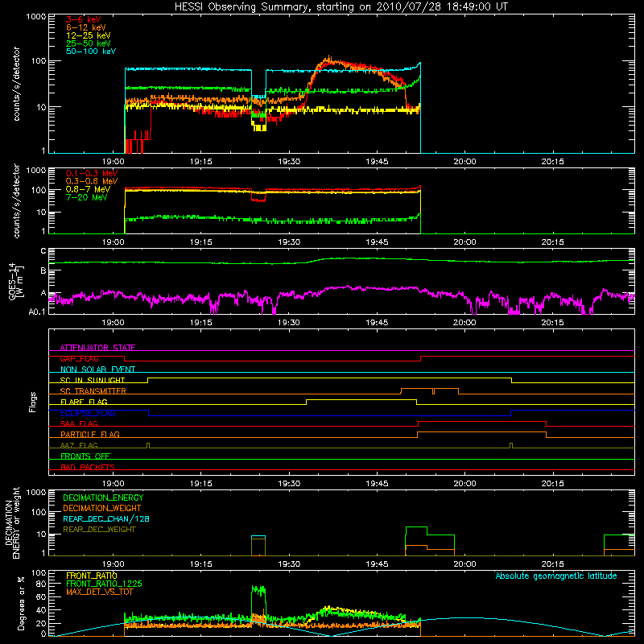Click the Absolute geomagnetic latitude label
This screenshot has width=644, height=644.
tap(556, 576)
